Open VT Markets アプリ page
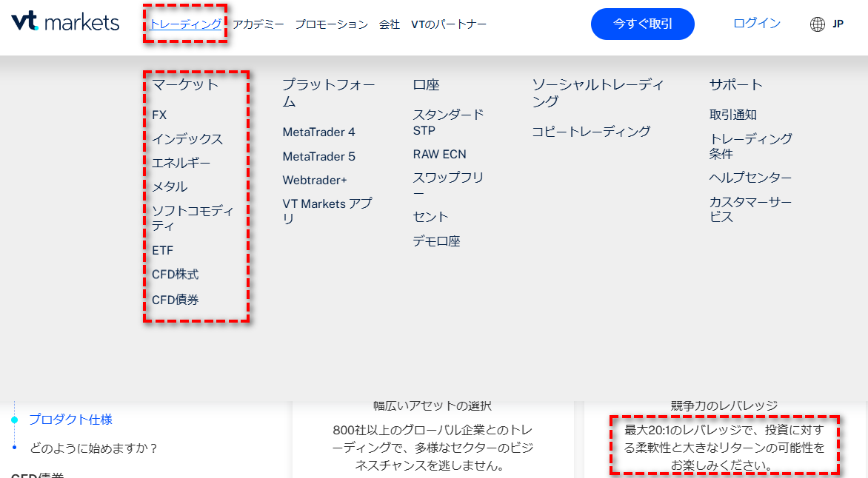Screen dimensions: 868x478 (327, 212)
